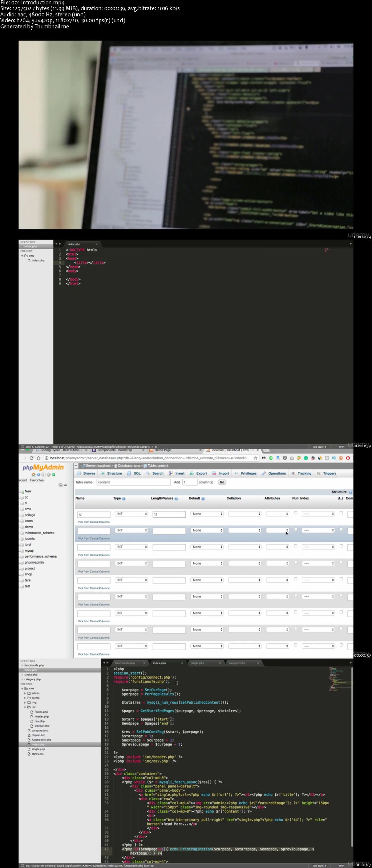Open the Default dropdown in the id row
Screen dimensions: 372x868
[207, 514]
